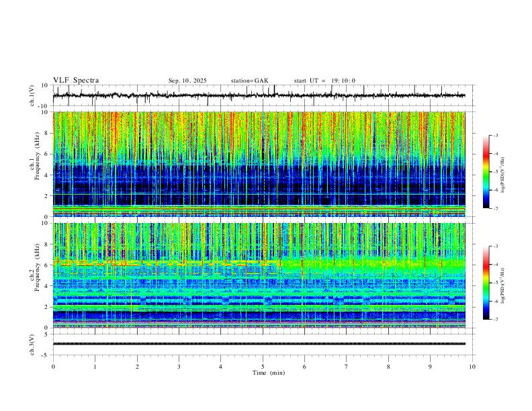Click the lower ch.2 color scale bar

[486, 283]
